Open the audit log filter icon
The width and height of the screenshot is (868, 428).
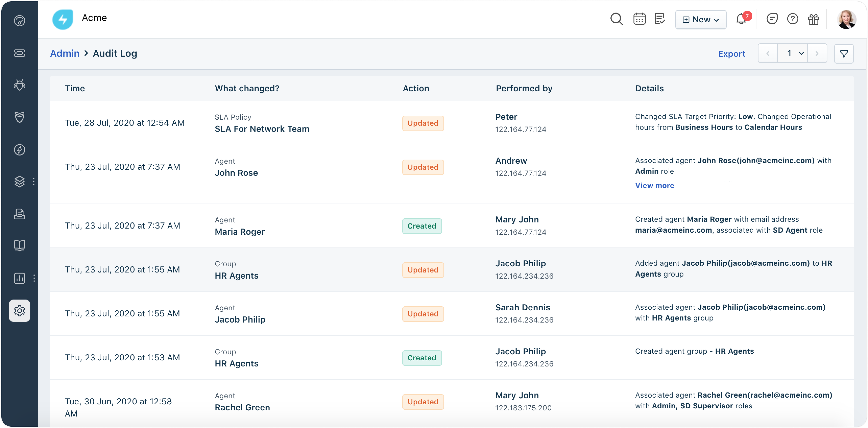pos(844,54)
